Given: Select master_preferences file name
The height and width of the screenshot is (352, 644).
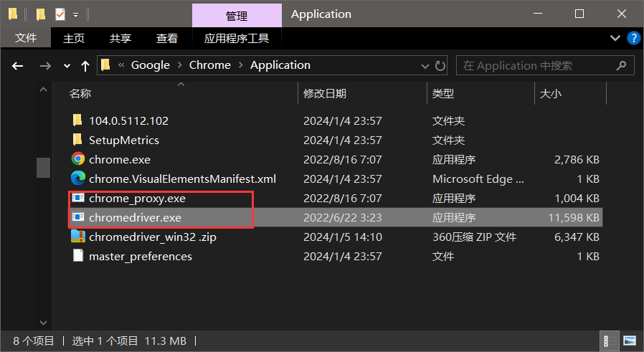Looking at the screenshot, I should click(x=141, y=257).
